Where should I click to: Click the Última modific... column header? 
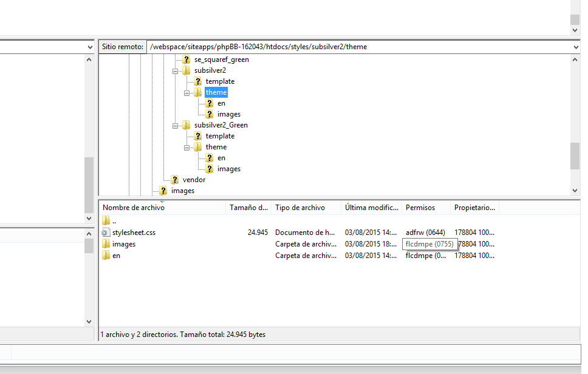point(371,208)
